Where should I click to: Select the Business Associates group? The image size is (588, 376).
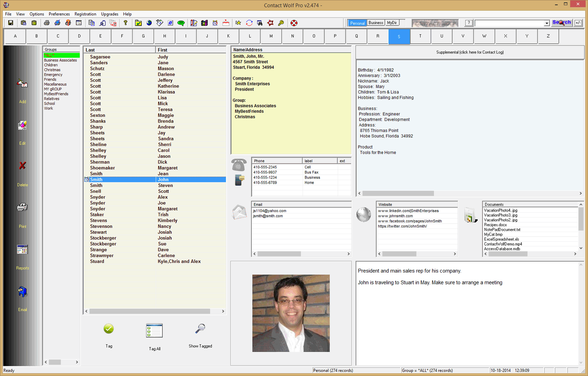point(60,60)
